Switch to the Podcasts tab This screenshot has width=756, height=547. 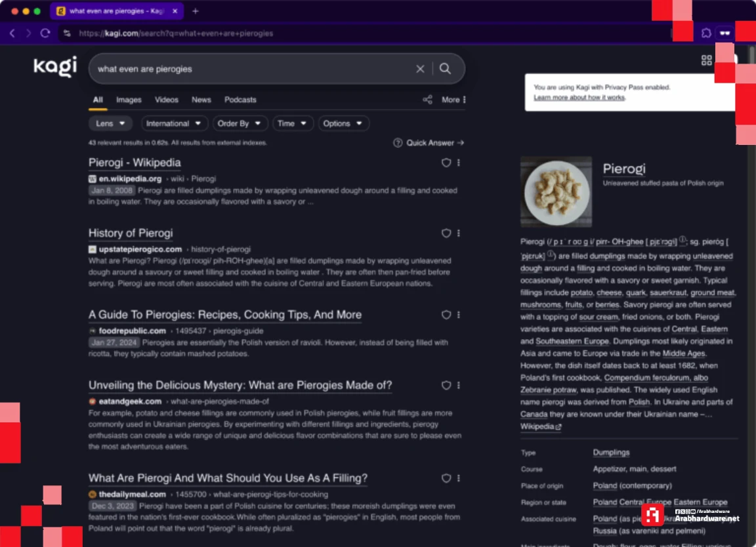(x=240, y=100)
